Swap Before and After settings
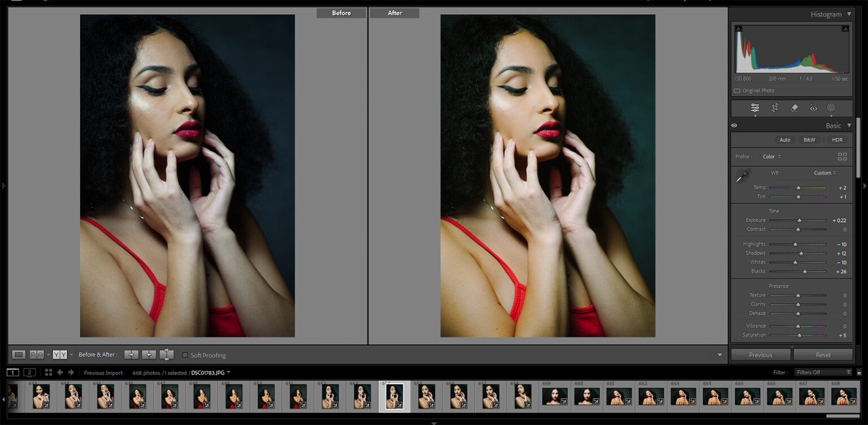The image size is (868, 425). pos(167,355)
